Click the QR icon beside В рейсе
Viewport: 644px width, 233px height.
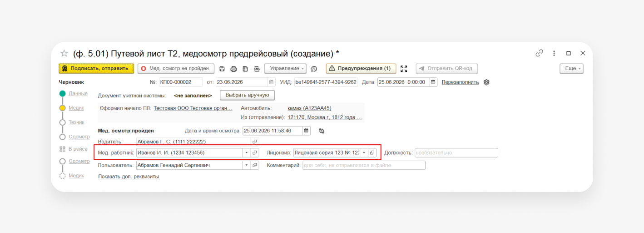click(63, 149)
